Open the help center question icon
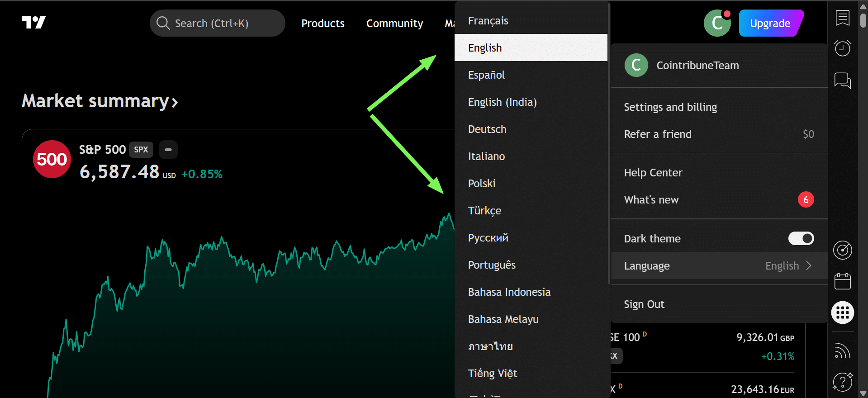Screen dimensions: 868x398 [842, 381]
